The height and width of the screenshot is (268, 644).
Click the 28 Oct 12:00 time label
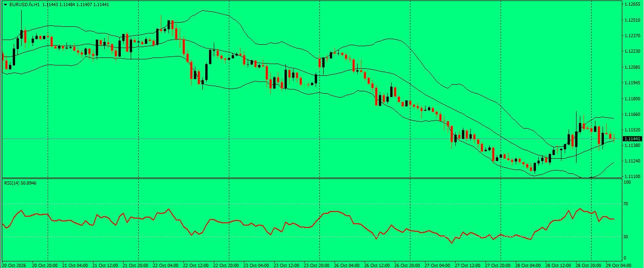tap(558, 266)
